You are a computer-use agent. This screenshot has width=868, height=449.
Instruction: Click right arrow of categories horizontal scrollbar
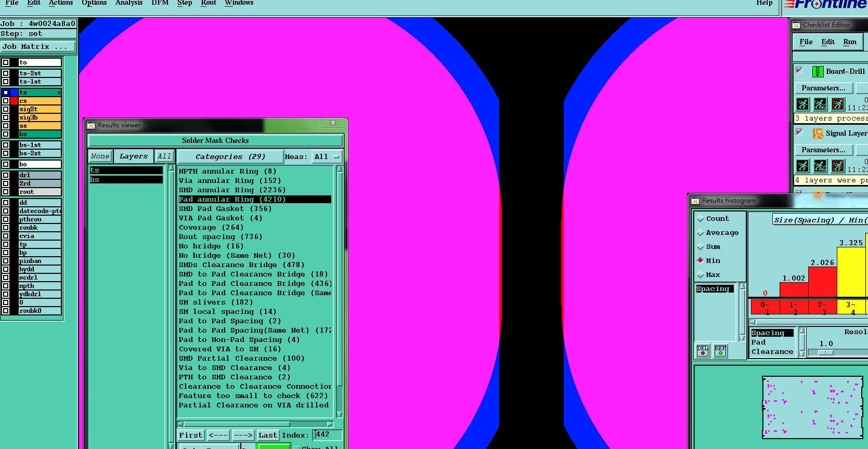(330, 424)
